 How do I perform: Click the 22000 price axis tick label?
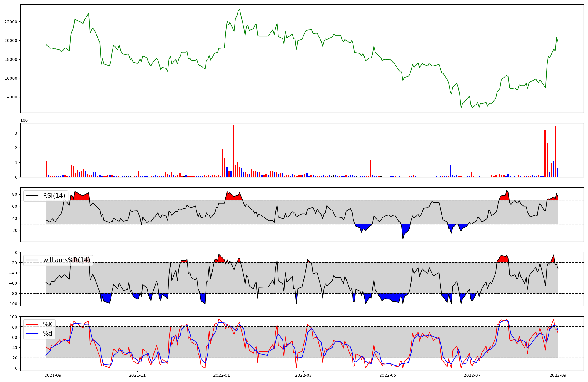[x=11, y=22]
